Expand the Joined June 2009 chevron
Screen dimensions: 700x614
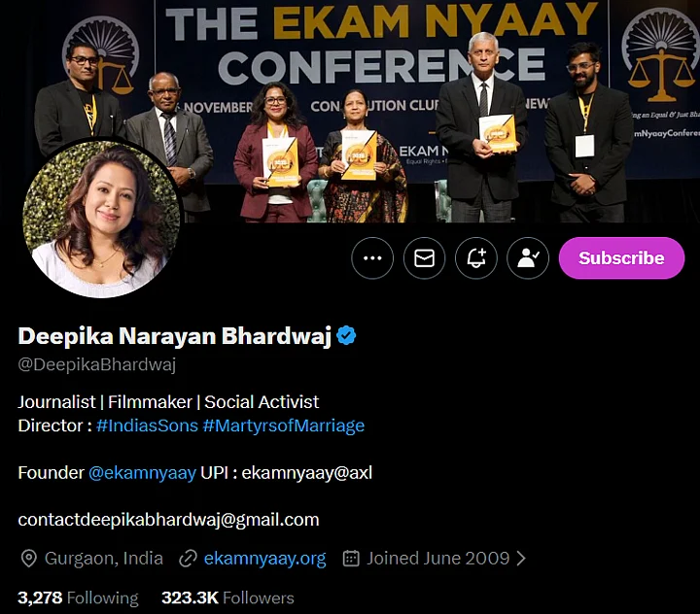521,559
